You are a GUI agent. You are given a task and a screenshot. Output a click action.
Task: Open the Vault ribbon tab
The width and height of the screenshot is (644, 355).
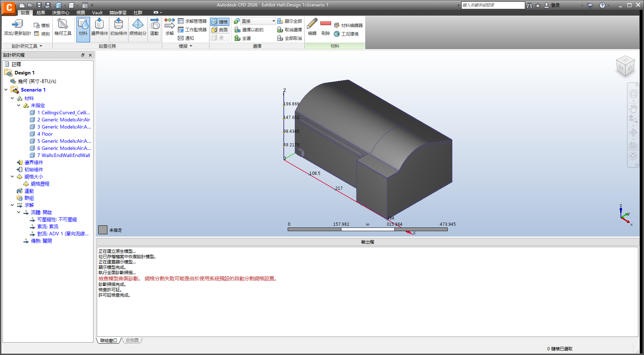(x=97, y=13)
